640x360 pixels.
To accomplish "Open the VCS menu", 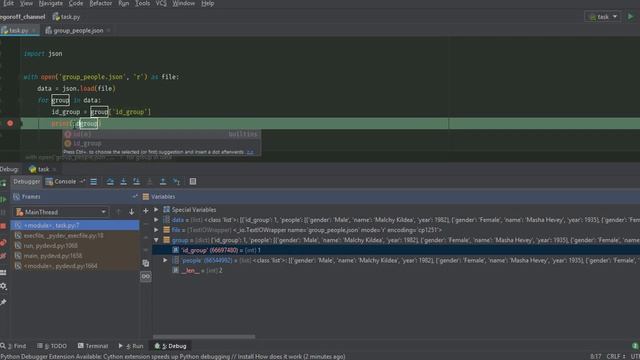I will pyautogui.click(x=161, y=3).
